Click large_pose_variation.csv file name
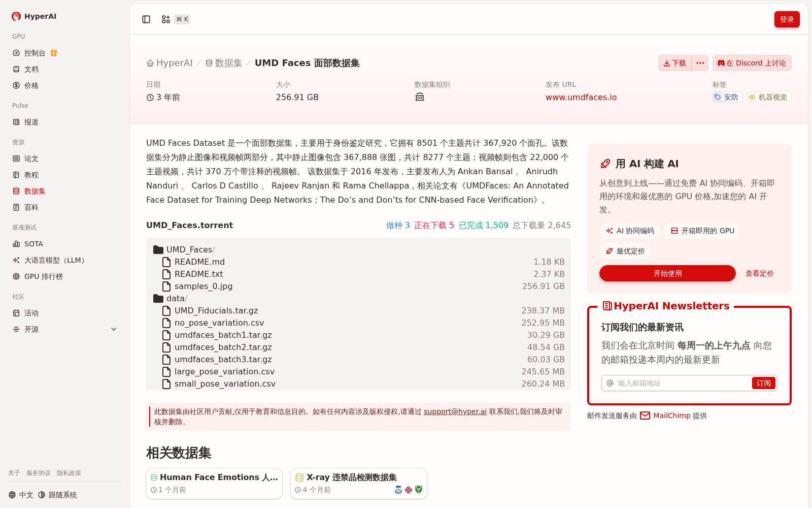This screenshot has width=812, height=508. click(x=224, y=371)
